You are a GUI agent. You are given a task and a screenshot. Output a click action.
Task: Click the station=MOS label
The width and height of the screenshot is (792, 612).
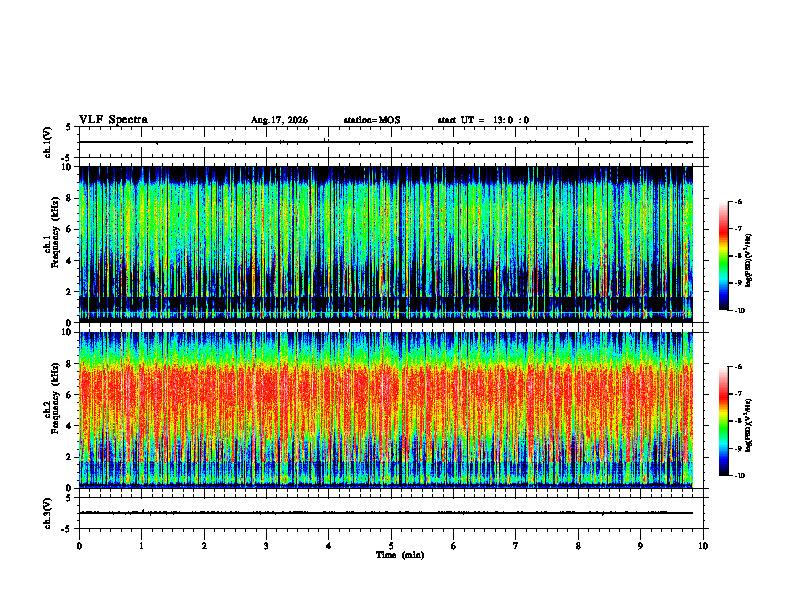pos(372,120)
